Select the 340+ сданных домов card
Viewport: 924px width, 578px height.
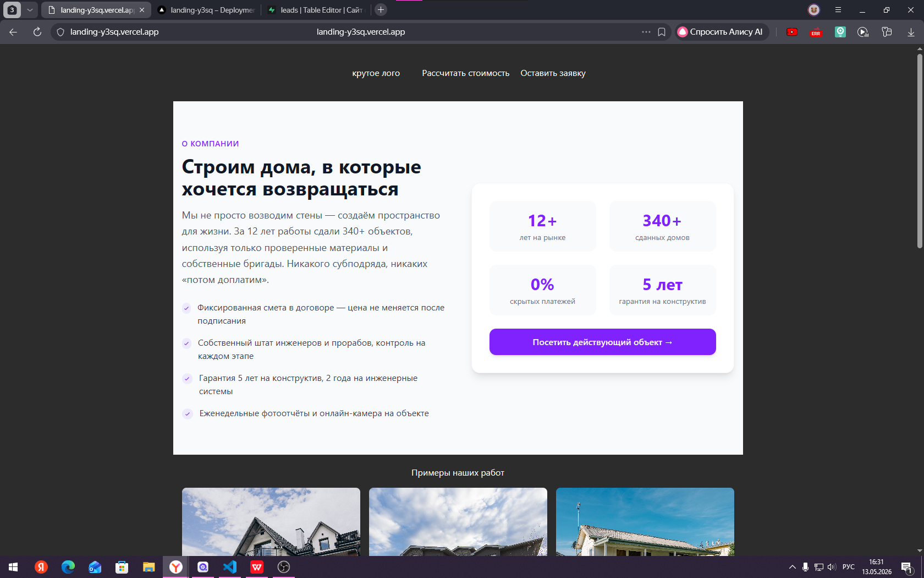tap(663, 226)
